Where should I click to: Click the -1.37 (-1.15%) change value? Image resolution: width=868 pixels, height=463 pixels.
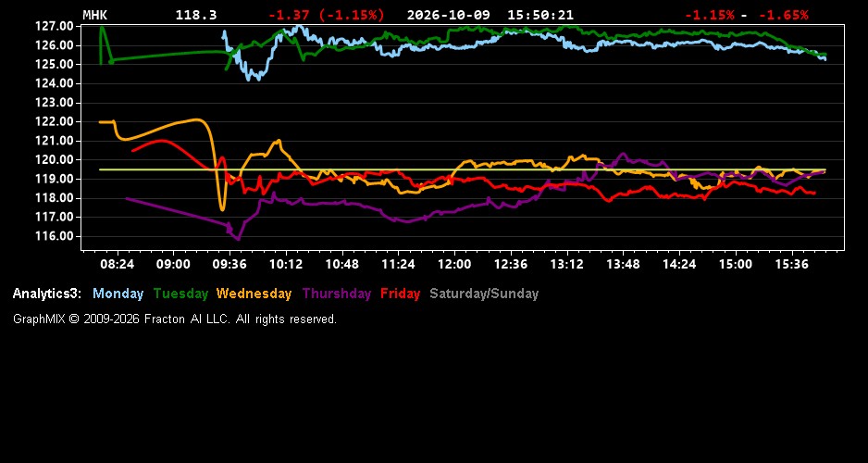326,15
